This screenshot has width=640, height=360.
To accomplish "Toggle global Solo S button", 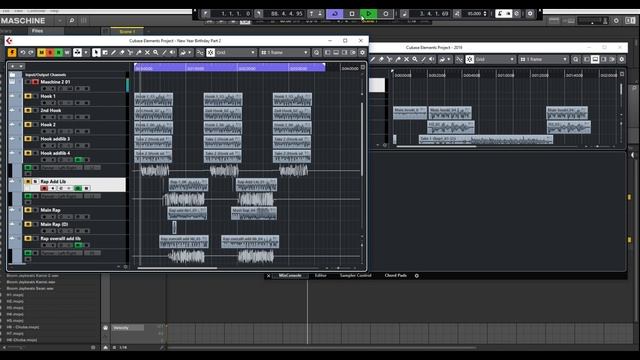I will point(50,53).
